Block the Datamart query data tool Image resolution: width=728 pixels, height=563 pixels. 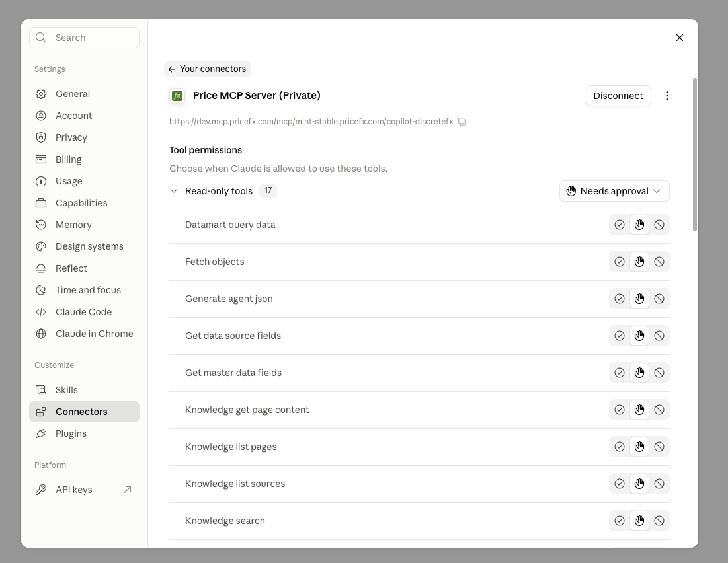click(659, 225)
